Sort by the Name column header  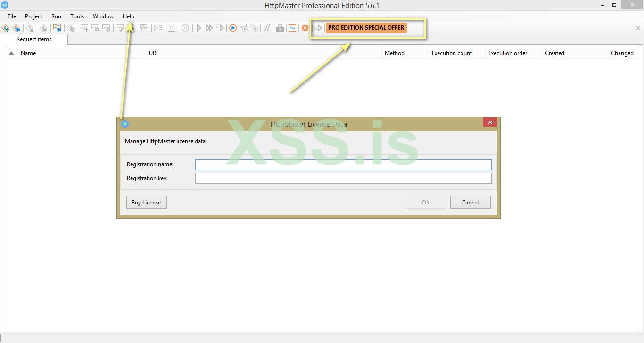click(28, 53)
